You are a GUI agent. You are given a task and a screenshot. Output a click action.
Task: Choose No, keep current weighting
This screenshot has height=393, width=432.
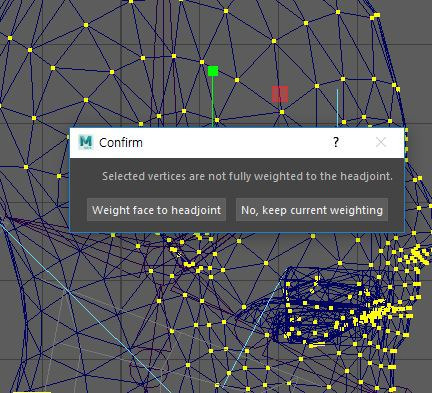point(312,210)
